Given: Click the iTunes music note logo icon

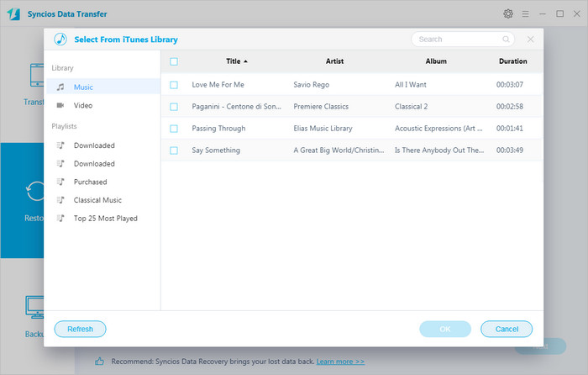Looking at the screenshot, I should click(x=60, y=40).
